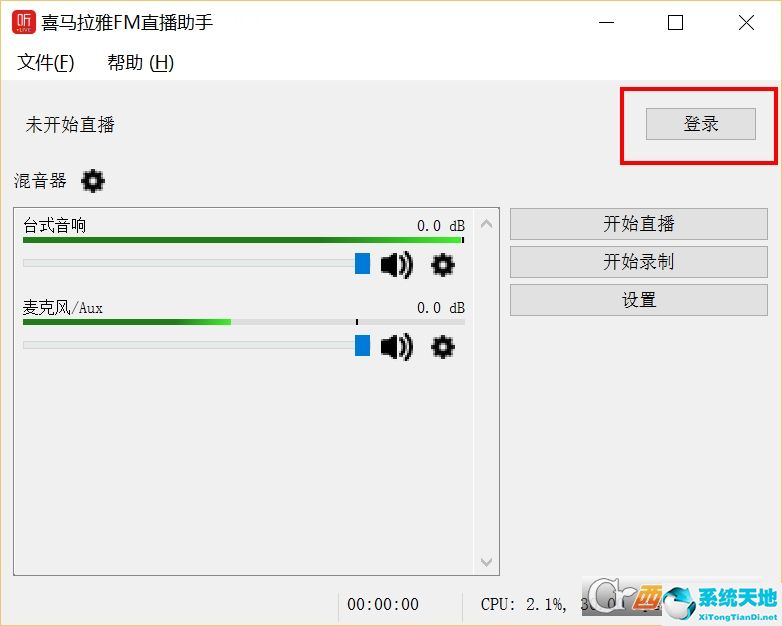This screenshot has height=626, width=782.
Task: Click the 喜马拉雅 app logo in title bar
Action: [24, 22]
